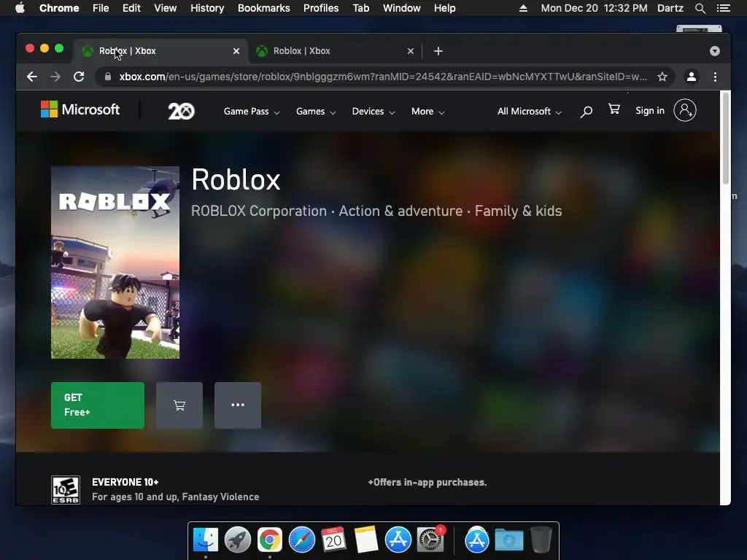
Task: Click 'For ages 10 and up, Fantasy Violence'
Action: pyautogui.click(x=175, y=497)
